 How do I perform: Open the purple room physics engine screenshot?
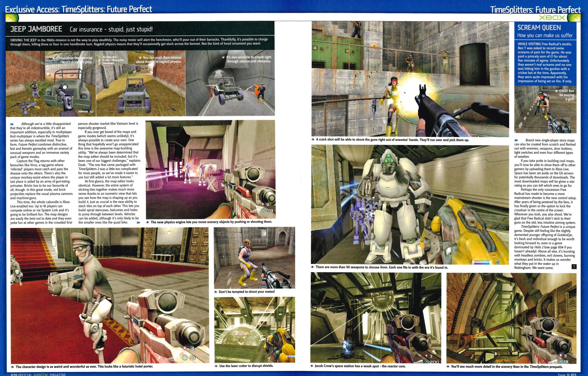tap(210, 169)
